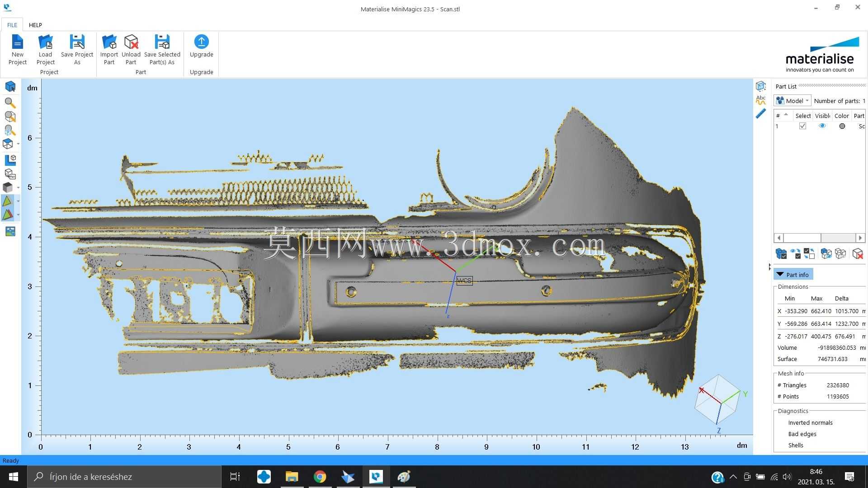
Task: Click the zoom to platform tool
Action: (x=10, y=130)
